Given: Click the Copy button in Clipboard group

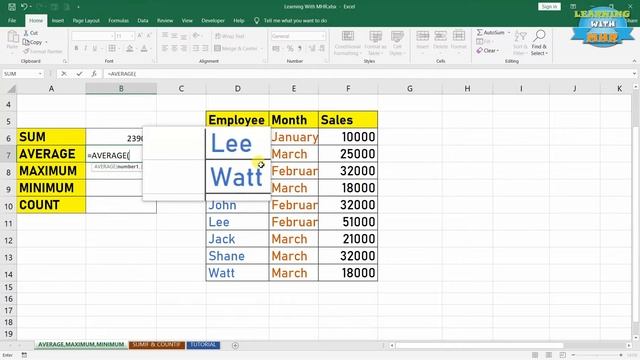Looking at the screenshot, I should (x=33, y=42).
